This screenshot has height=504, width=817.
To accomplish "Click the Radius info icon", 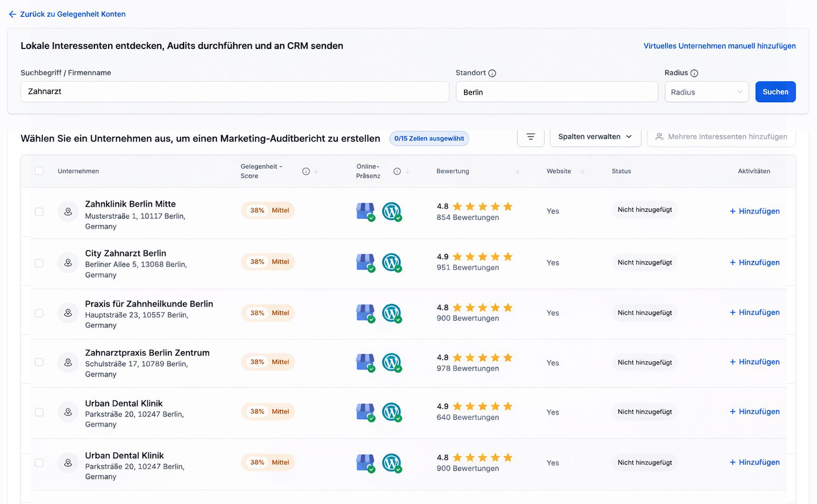I will click(x=694, y=73).
